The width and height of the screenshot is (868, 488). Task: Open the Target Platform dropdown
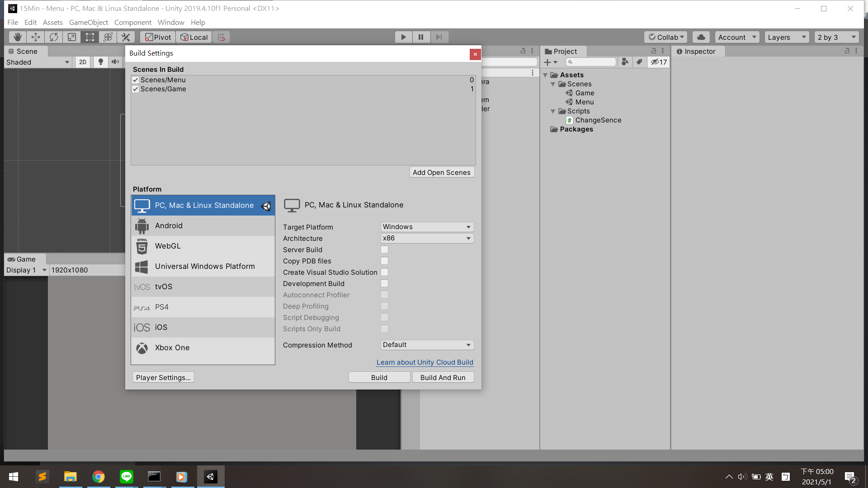pos(427,227)
